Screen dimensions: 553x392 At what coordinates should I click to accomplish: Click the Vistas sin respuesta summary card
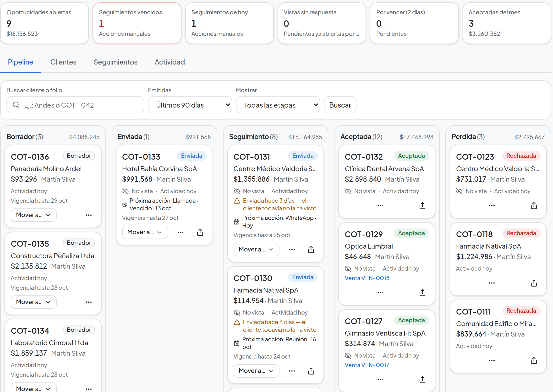[x=322, y=23]
